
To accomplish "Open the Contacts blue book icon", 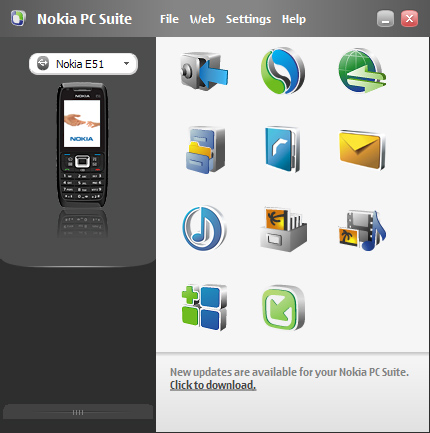I will tap(283, 149).
